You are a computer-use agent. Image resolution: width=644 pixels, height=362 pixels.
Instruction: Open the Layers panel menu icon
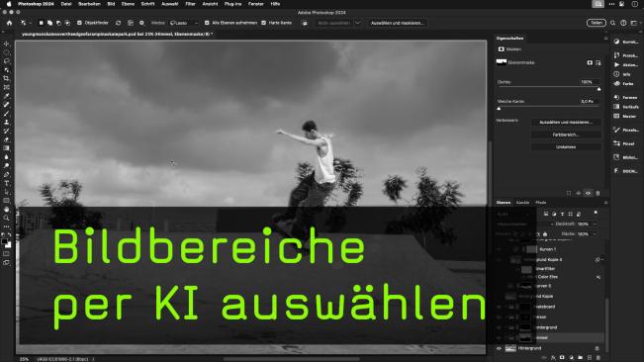pyautogui.click(x=605, y=203)
